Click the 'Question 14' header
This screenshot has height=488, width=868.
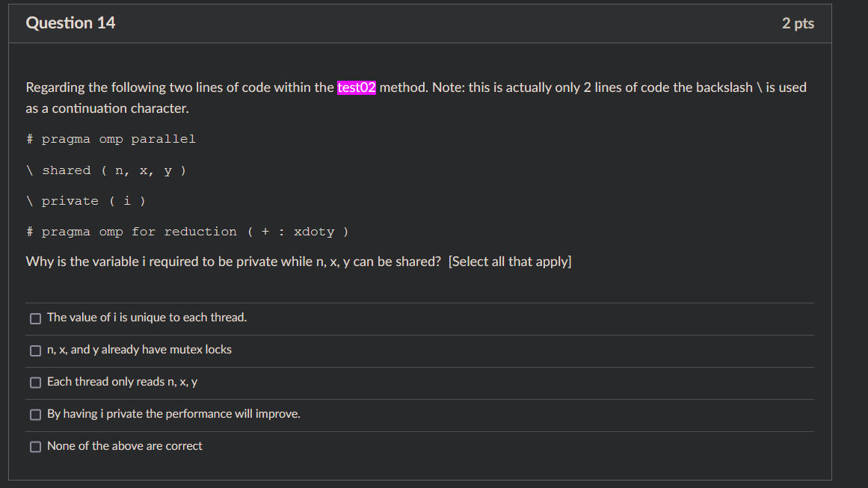pos(70,22)
